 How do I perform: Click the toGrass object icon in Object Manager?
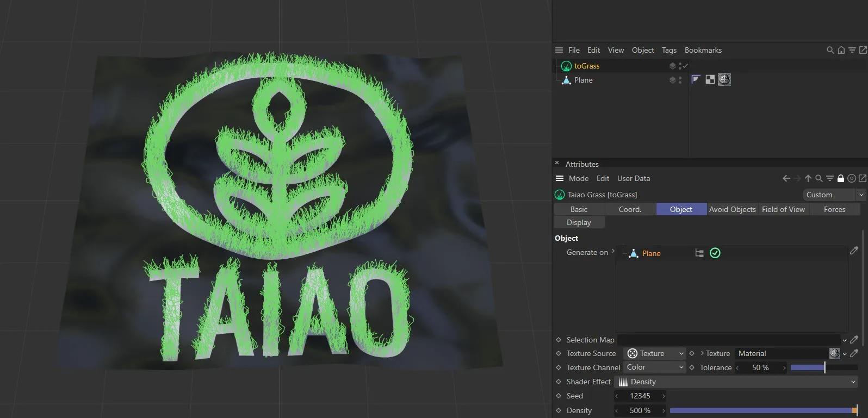coord(566,66)
